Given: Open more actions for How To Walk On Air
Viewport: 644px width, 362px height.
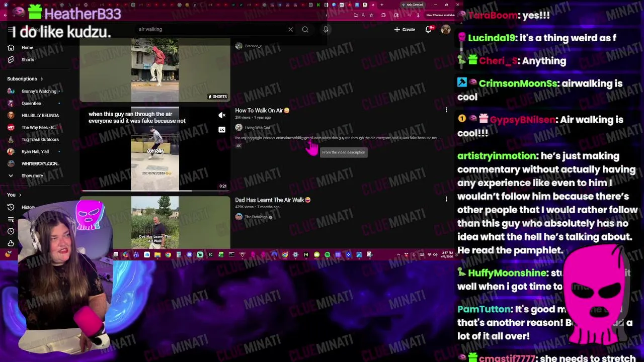Looking at the screenshot, I should tap(446, 110).
